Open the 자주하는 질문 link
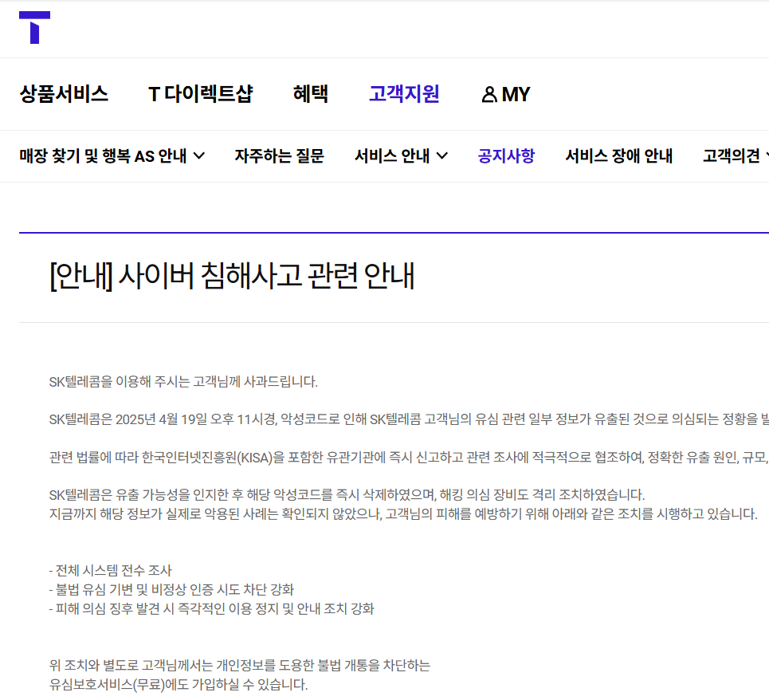This screenshot has width=769, height=700. (279, 156)
